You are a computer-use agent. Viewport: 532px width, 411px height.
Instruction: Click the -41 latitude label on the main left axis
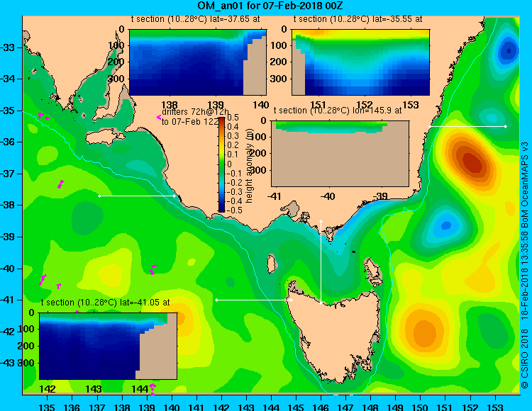8,300
